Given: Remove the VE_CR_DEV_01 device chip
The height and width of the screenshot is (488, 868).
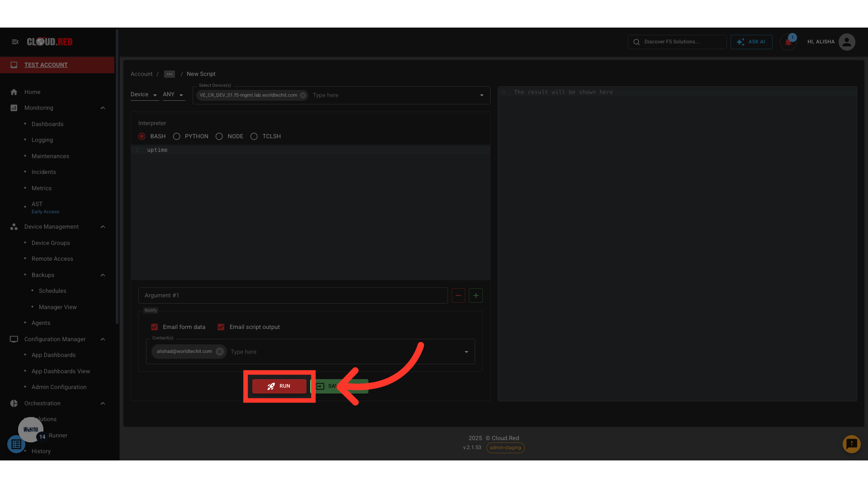Looking at the screenshot, I should (303, 95).
